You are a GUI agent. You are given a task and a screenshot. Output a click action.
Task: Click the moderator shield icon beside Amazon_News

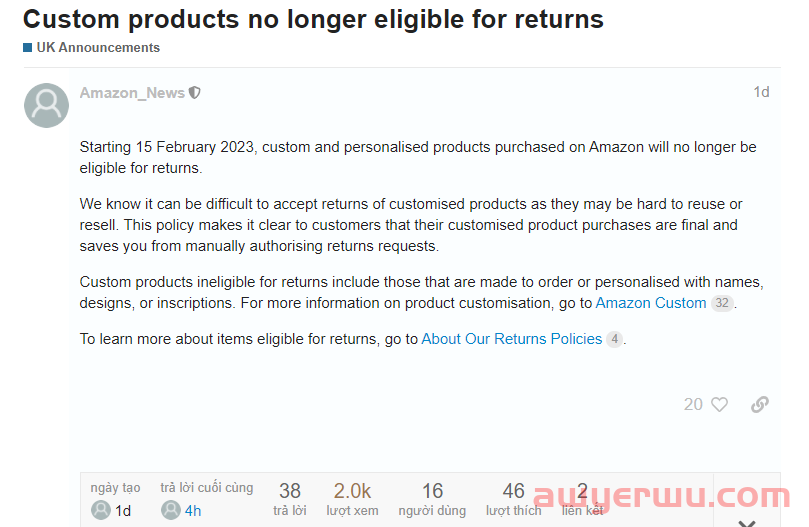195,93
